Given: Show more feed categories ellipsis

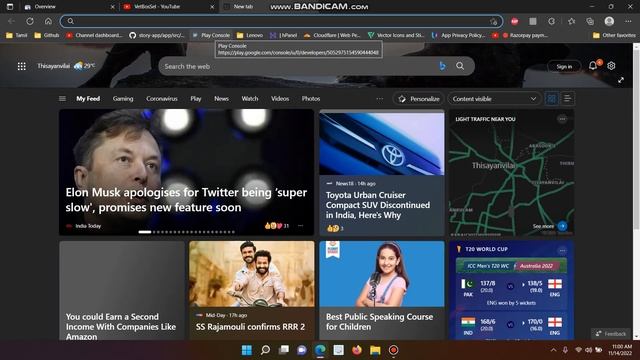Looking at the screenshot, I should (380, 98).
